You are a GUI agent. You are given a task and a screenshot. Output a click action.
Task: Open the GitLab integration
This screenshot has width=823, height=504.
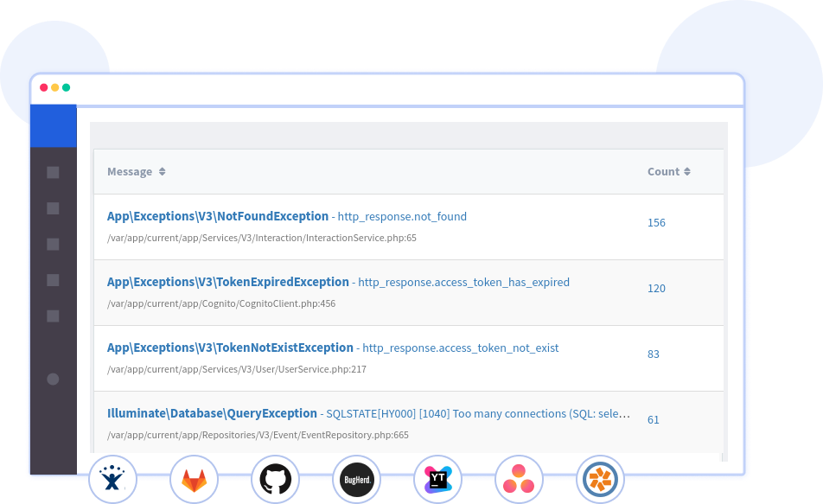[194, 479]
